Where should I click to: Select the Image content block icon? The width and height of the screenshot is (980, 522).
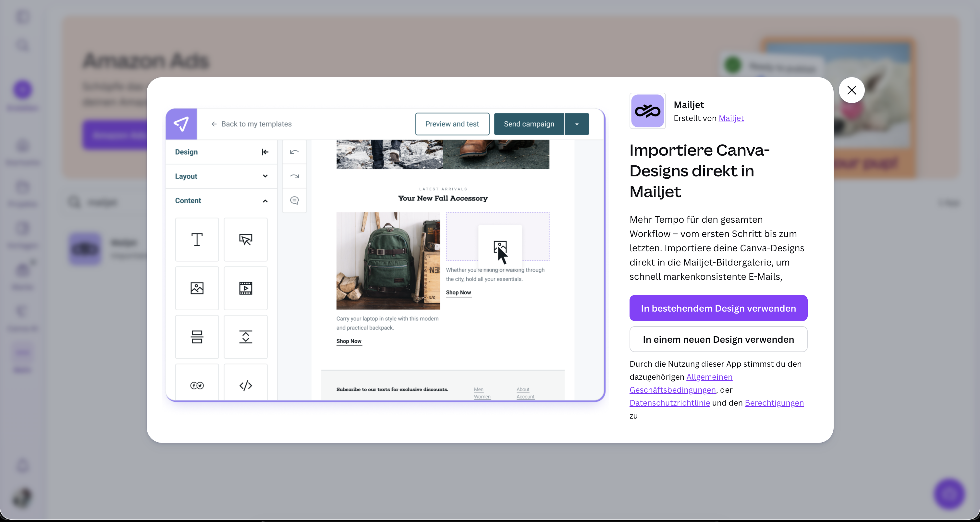[x=197, y=288]
